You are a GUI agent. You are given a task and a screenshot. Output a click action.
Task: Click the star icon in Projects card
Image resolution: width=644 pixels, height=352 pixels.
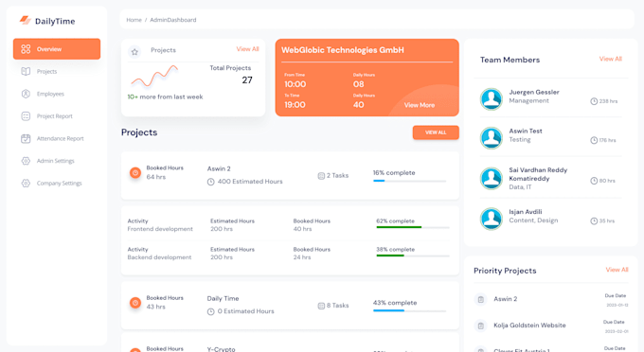pyautogui.click(x=134, y=52)
